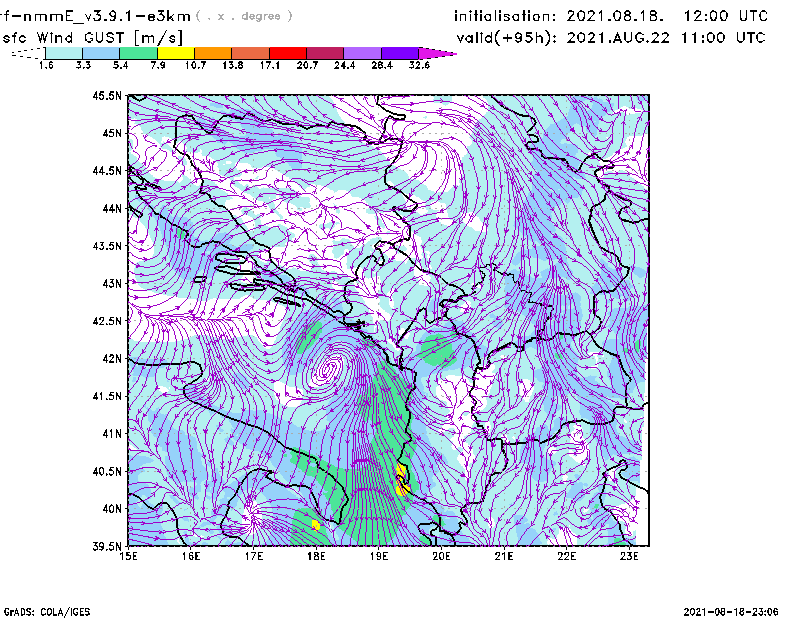Image resolution: width=800 pixels, height=618 pixels.
Task: Click the magenta arrow tip at the legend's right end
Action: 438,53
